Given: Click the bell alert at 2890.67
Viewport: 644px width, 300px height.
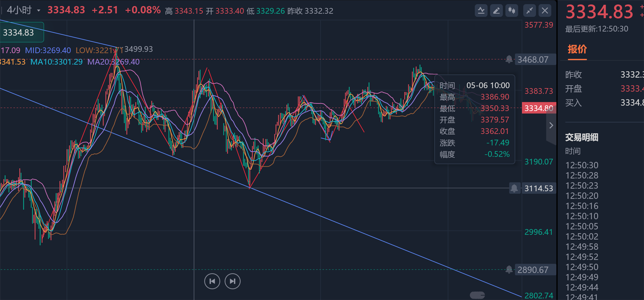Looking at the screenshot, I should click(509, 269).
